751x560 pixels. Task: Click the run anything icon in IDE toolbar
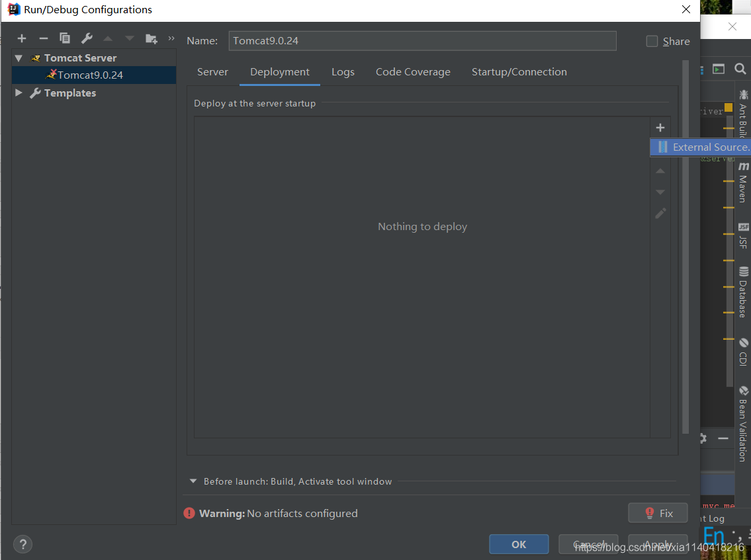[x=719, y=69]
